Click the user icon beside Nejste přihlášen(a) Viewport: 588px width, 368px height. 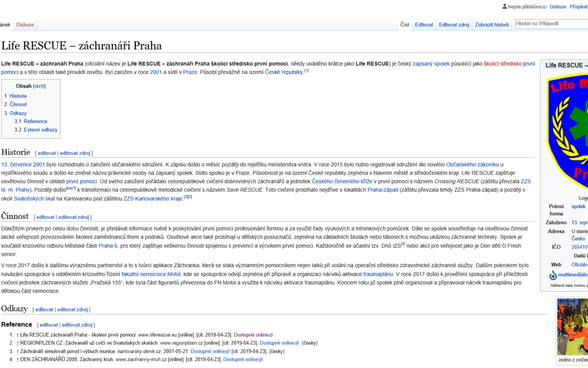(x=504, y=7)
